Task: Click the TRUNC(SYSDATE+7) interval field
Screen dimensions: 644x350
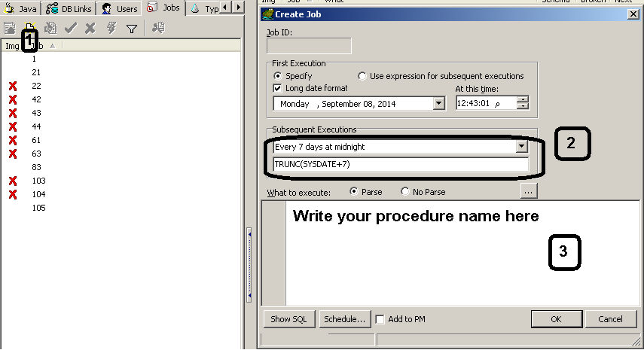Action: point(401,164)
